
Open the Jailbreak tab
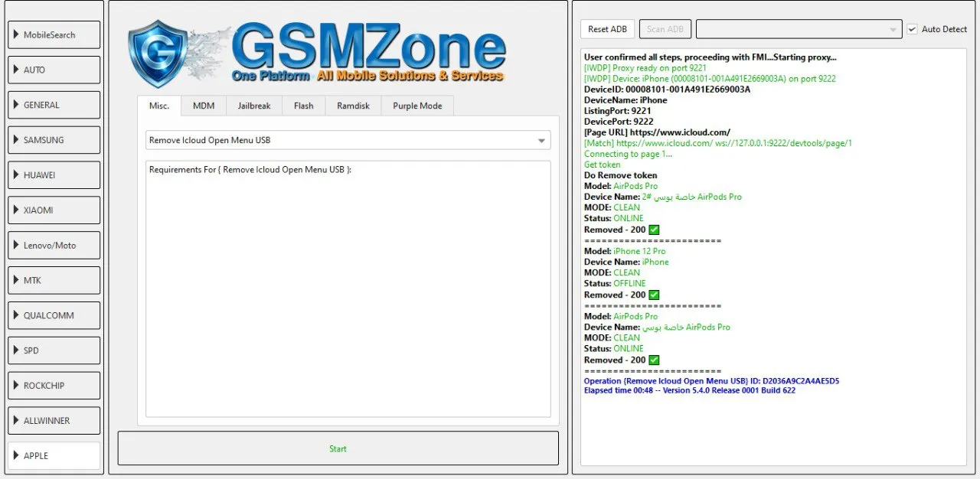pyautogui.click(x=253, y=106)
